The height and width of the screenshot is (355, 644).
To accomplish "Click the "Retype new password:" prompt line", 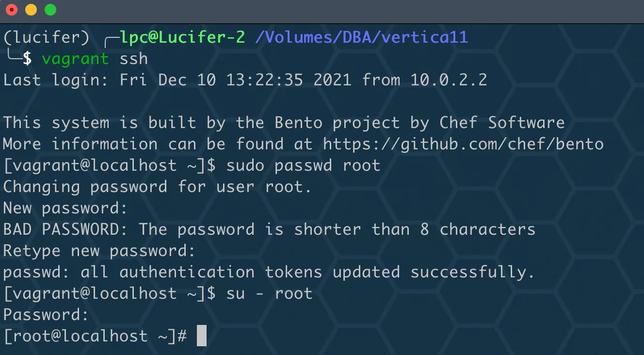I will pyautogui.click(x=99, y=251).
